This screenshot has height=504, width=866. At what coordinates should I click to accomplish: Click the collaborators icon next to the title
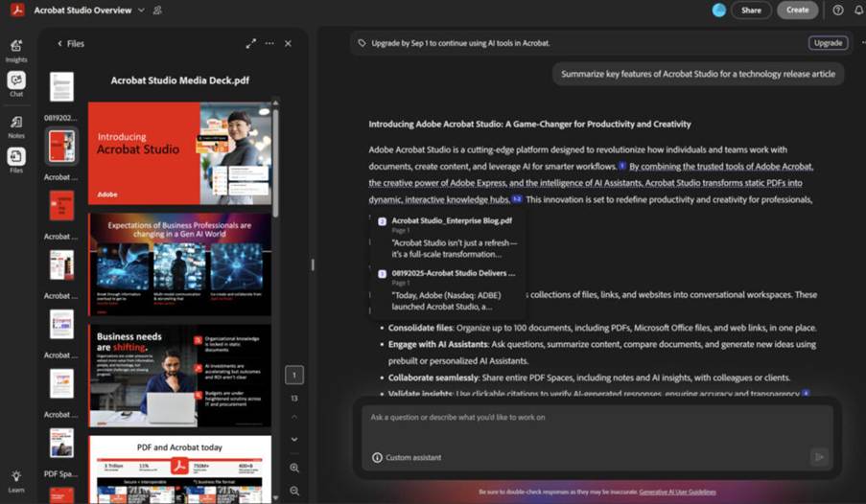click(157, 10)
